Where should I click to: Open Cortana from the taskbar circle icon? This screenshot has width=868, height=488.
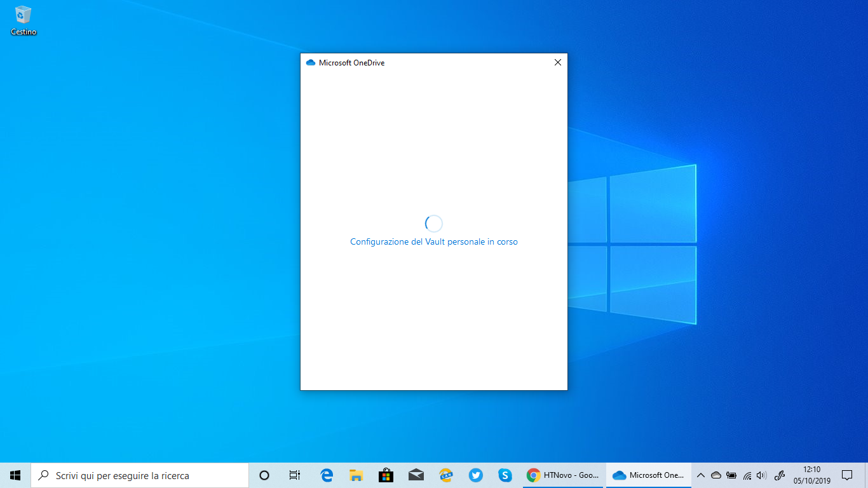264,475
